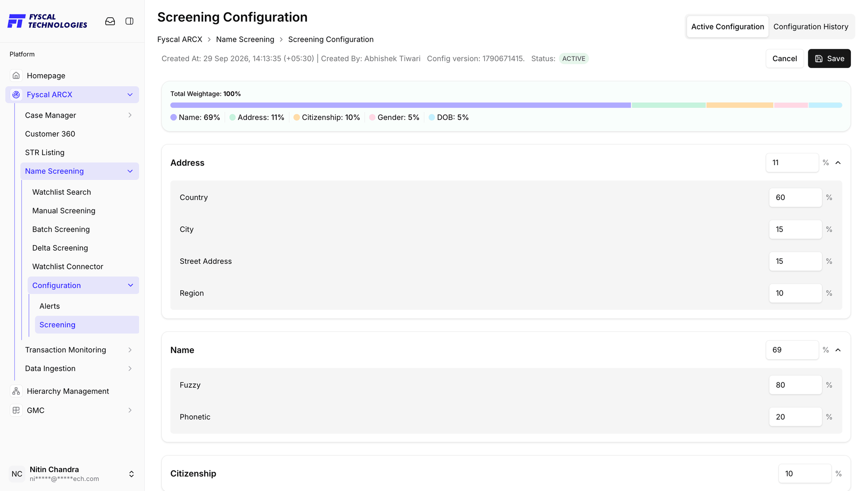
Task: Edit the Citizenship weight field
Action: (x=805, y=473)
